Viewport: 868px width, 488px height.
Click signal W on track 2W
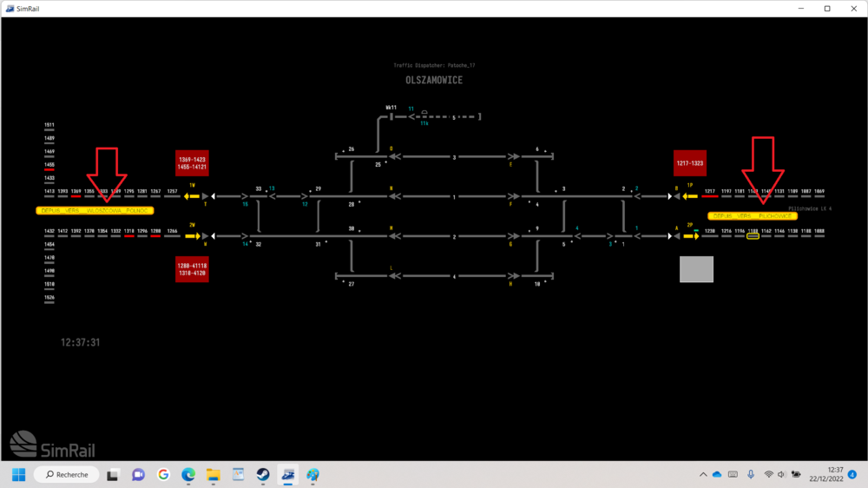coord(205,235)
